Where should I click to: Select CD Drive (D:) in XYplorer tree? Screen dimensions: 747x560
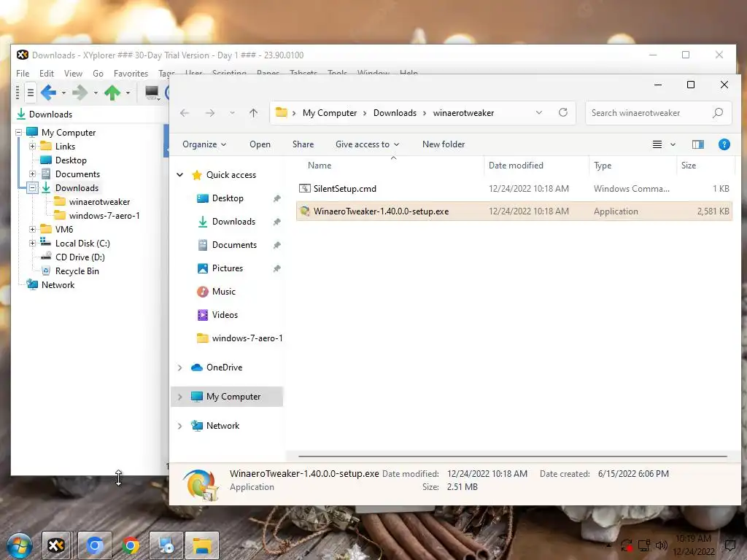click(80, 257)
